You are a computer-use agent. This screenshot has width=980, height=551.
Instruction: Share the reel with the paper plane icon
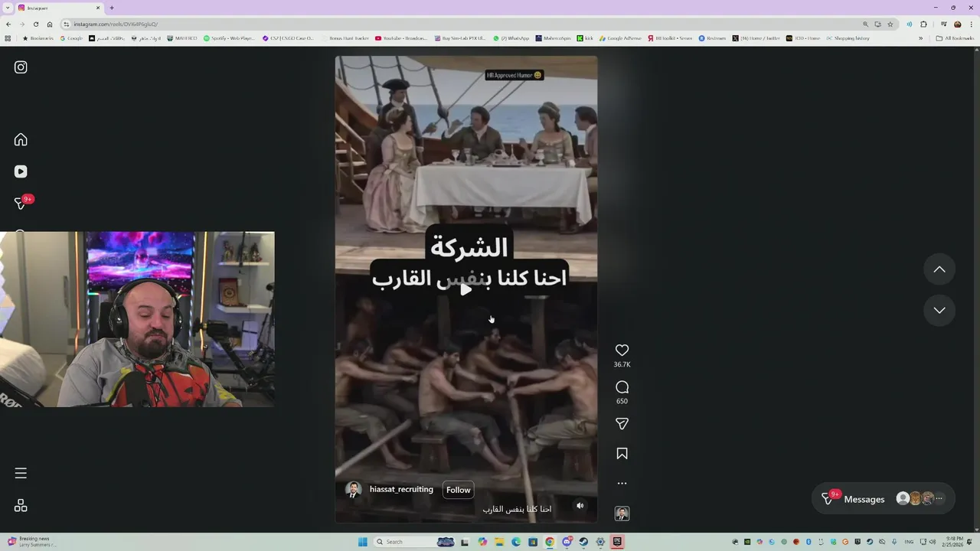pyautogui.click(x=622, y=424)
